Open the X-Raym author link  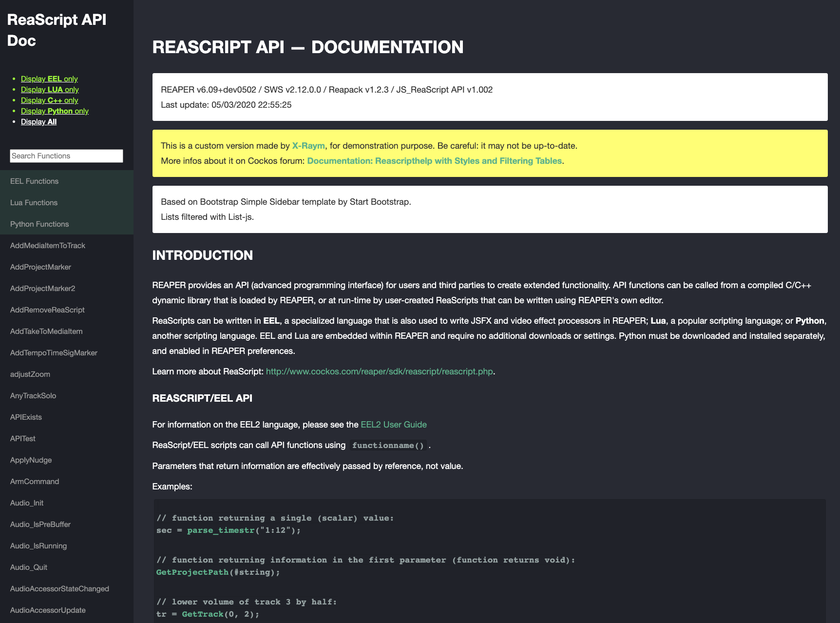(308, 146)
